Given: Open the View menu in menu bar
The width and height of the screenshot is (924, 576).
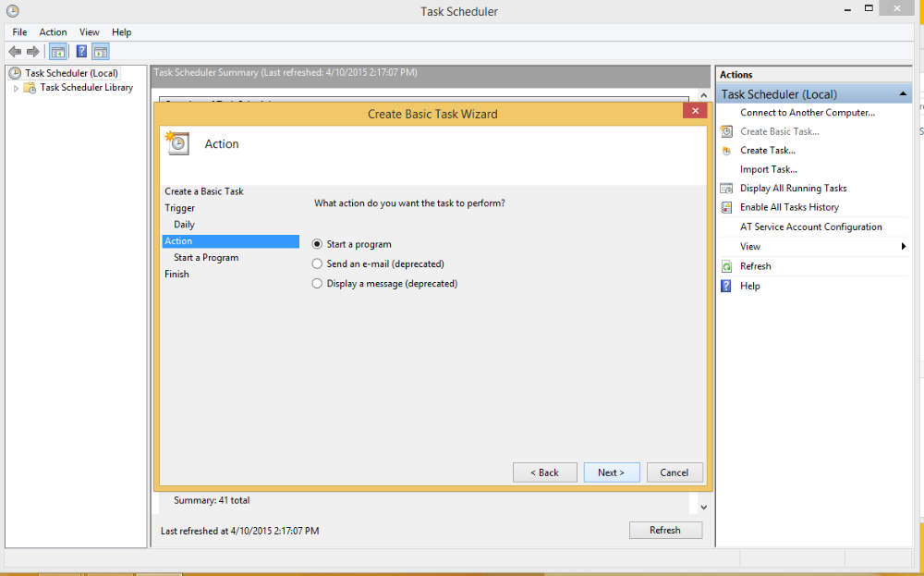Looking at the screenshot, I should pyautogui.click(x=90, y=31).
